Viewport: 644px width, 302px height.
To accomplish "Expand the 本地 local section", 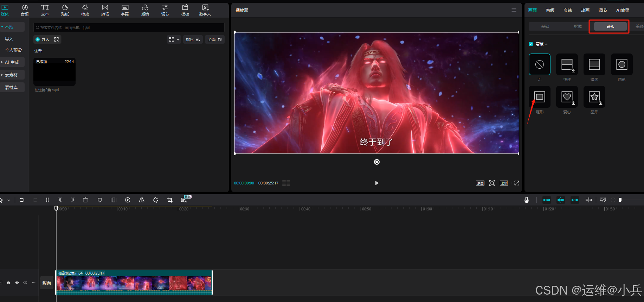I will click(x=2, y=27).
